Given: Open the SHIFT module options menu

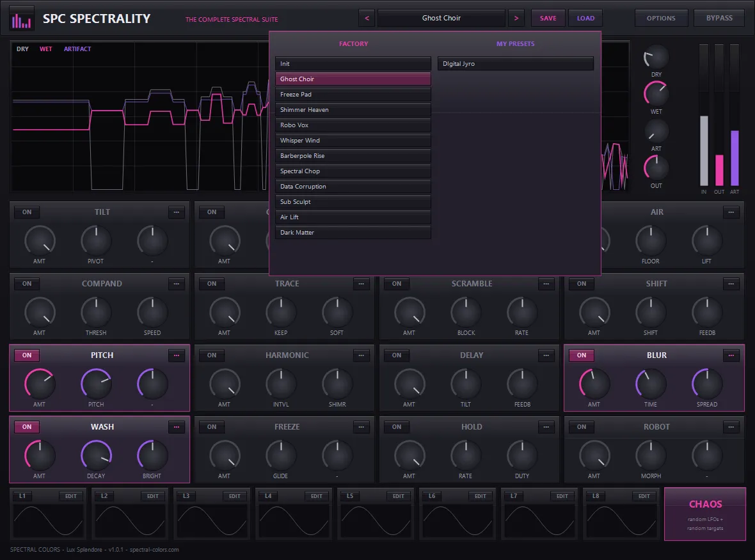Looking at the screenshot, I should (731, 284).
